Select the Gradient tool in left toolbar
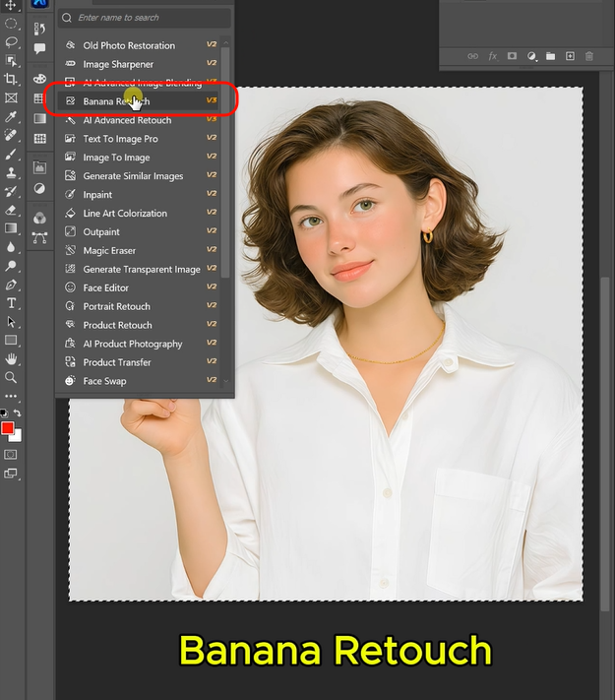 [x=10, y=228]
